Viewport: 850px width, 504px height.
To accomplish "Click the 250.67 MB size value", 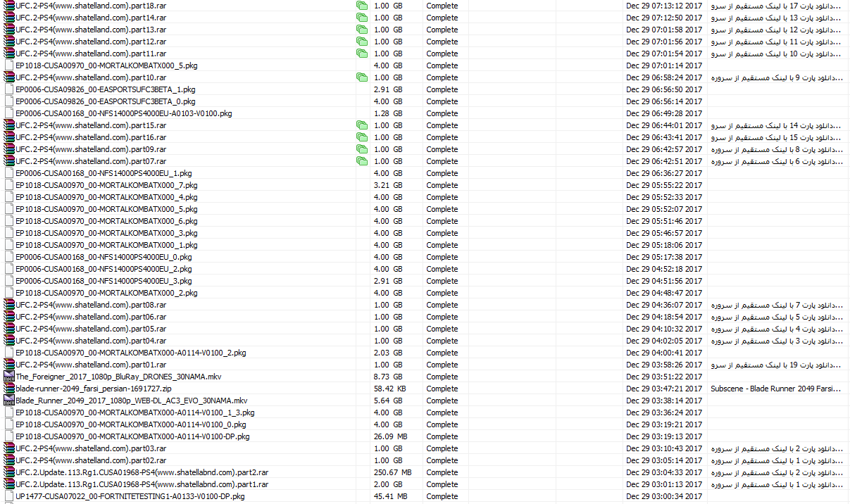I will (x=393, y=472).
